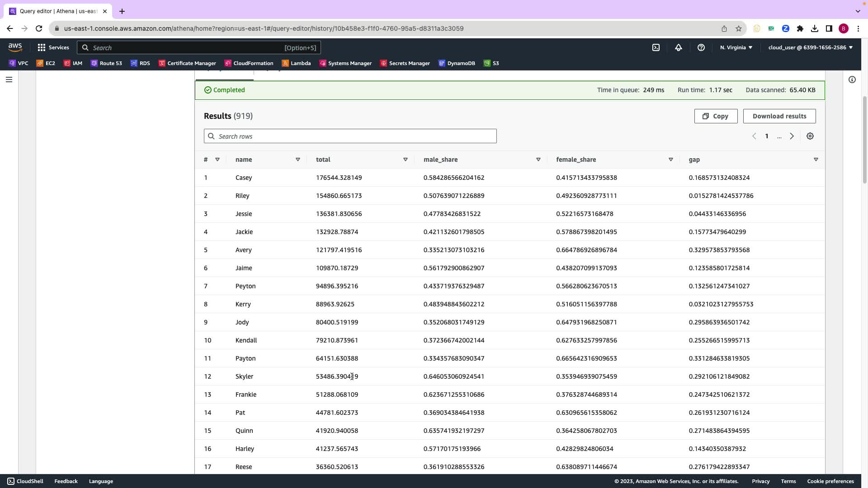Bookmark this page with star icon
868x488 pixels.
[739, 28]
